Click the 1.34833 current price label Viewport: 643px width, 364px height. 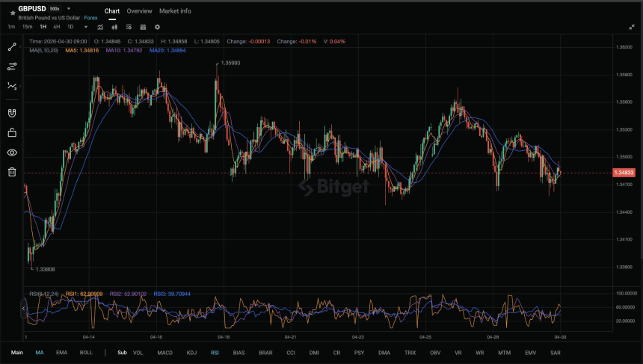tap(624, 173)
